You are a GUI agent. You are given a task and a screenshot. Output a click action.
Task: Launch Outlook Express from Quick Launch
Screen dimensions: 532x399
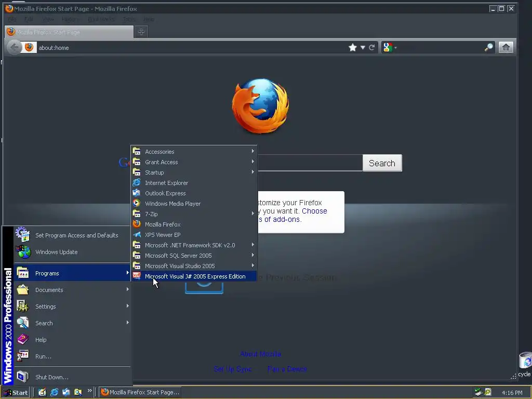tap(66, 392)
